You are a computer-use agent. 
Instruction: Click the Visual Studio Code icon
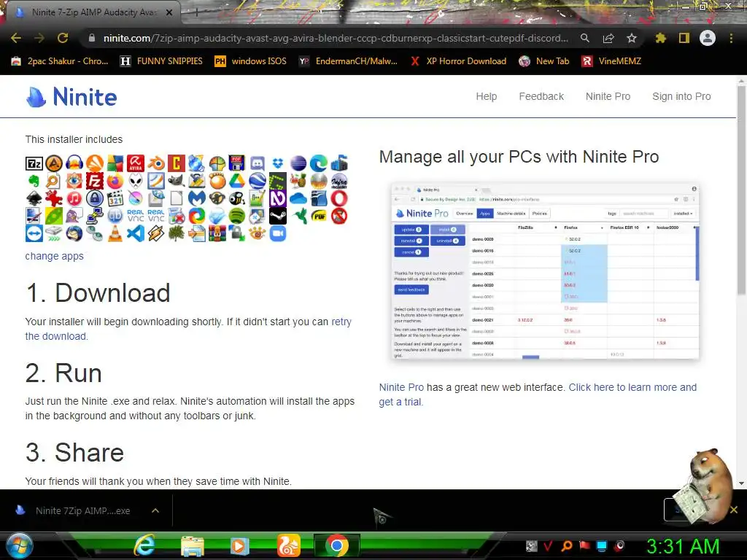click(x=135, y=234)
